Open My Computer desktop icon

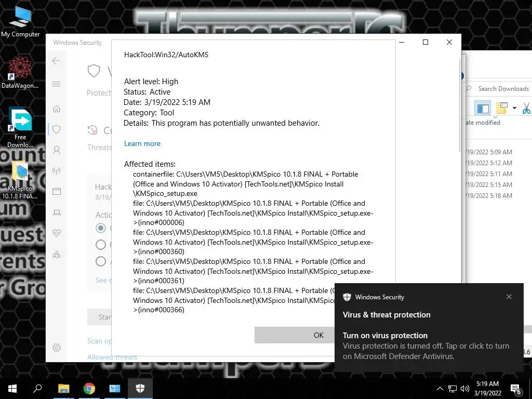(x=20, y=22)
